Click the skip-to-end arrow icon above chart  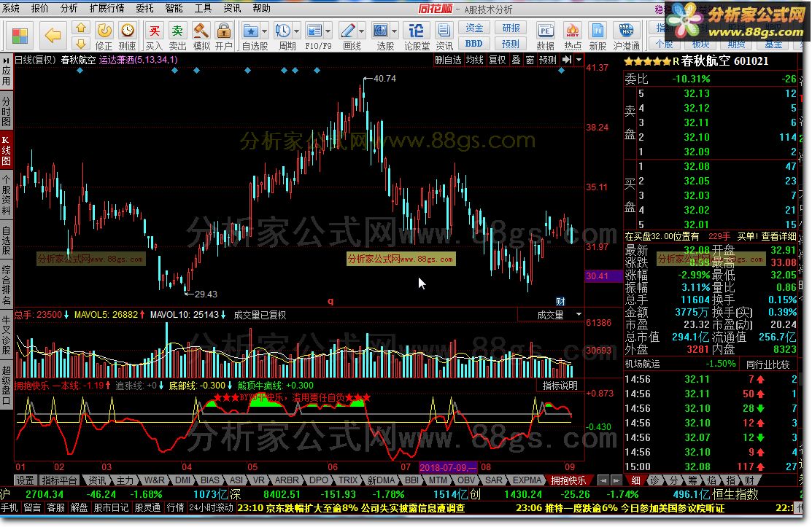click(x=567, y=60)
